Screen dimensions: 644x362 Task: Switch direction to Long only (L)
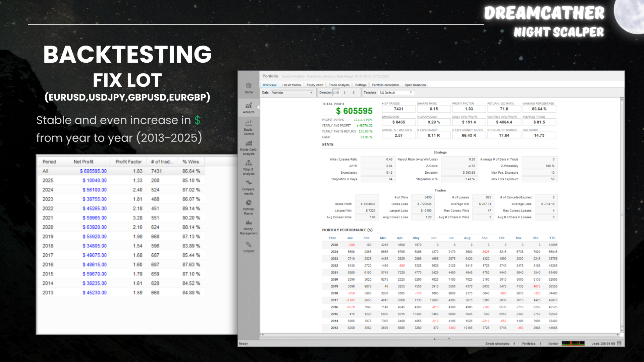[x=345, y=93]
